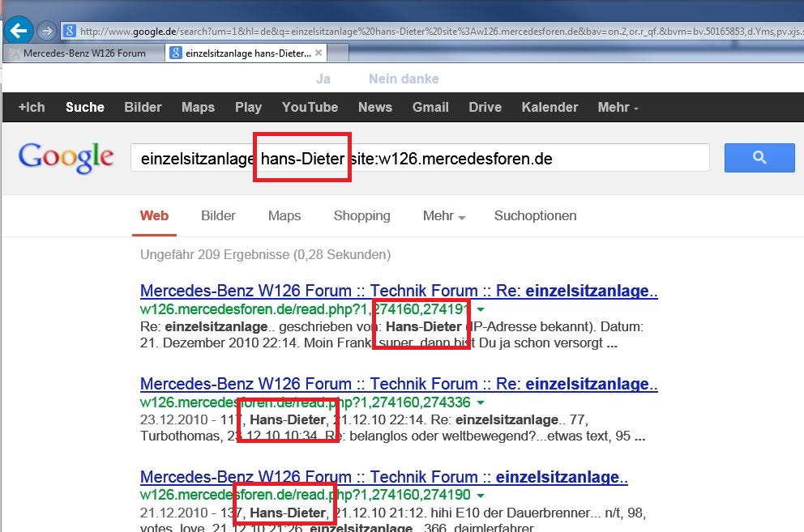Open News in the Google bar
The width and height of the screenshot is (804, 532).
tap(374, 107)
